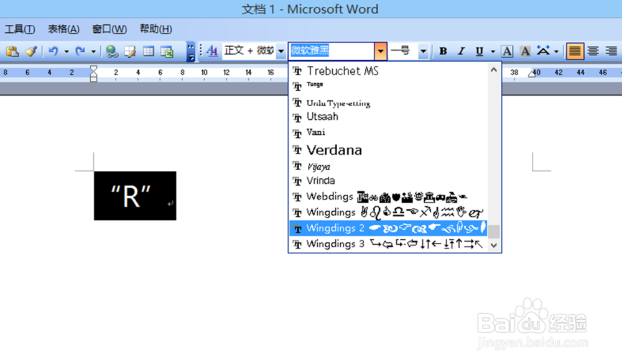Open the 表格(A) menu
This screenshot has width=622, height=364.
pyautogui.click(x=63, y=29)
